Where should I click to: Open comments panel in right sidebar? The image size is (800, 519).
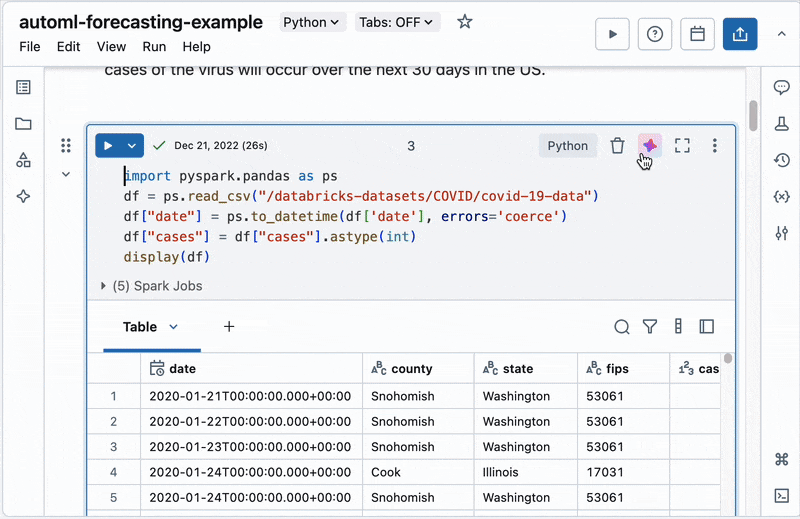[782, 88]
